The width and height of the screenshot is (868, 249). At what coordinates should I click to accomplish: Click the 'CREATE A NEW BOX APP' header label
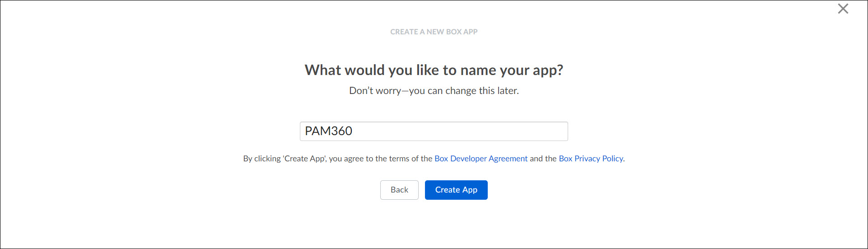tap(434, 32)
